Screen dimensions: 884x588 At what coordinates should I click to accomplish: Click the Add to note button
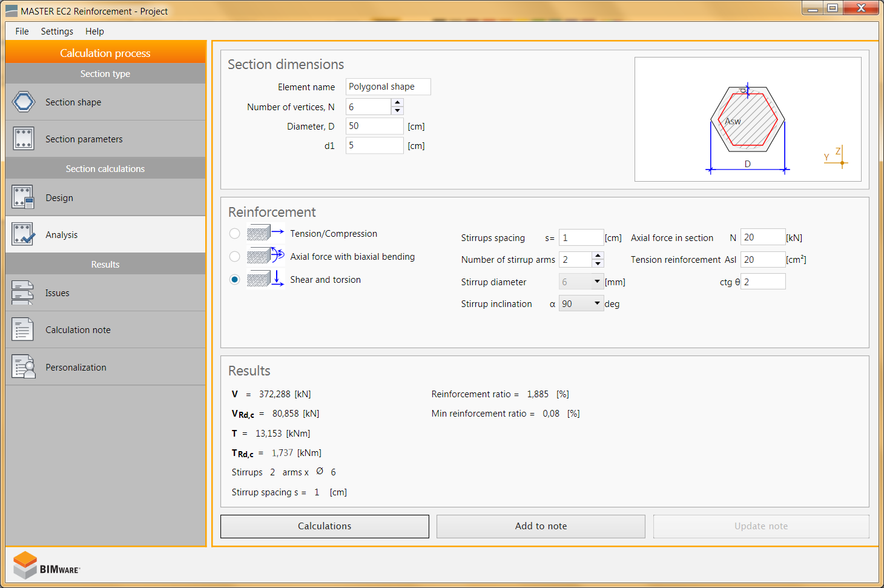click(x=541, y=526)
